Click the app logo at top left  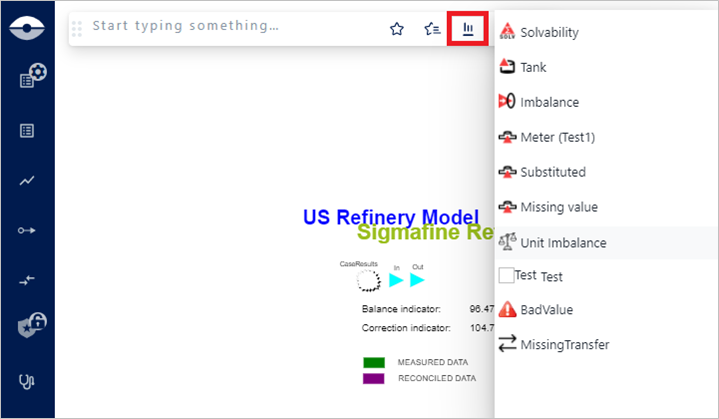coord(27,28)
